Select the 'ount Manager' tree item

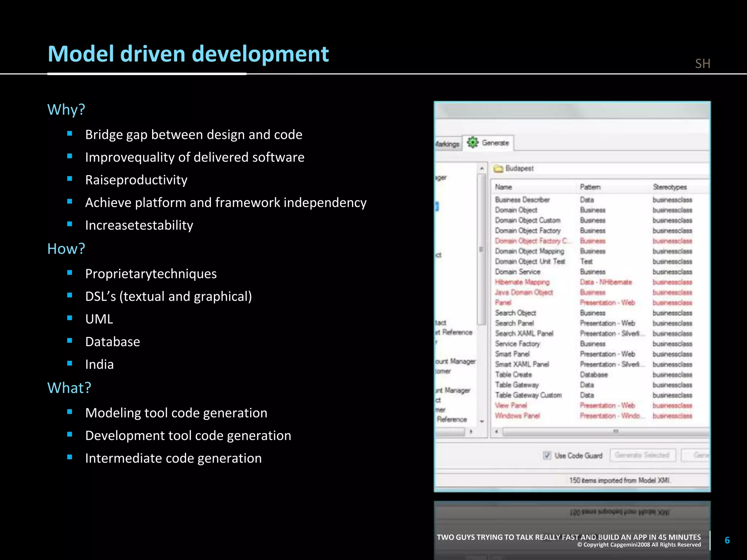tap(456, 361)
